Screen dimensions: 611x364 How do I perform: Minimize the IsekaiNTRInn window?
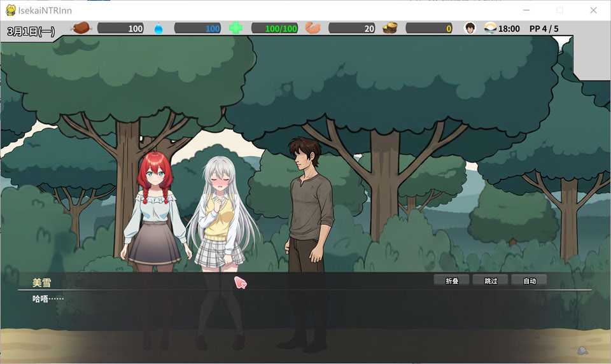[526, 10]
